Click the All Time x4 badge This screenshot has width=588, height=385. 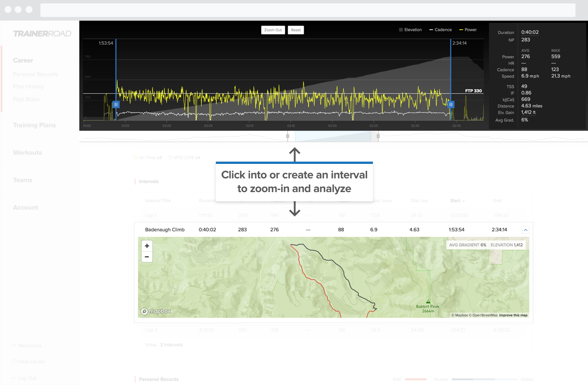click(x=148, y=158)
